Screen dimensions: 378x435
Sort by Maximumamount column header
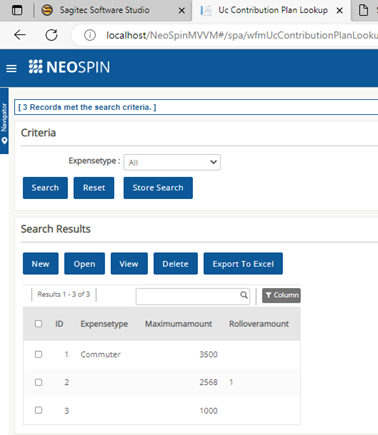[178, 324]
